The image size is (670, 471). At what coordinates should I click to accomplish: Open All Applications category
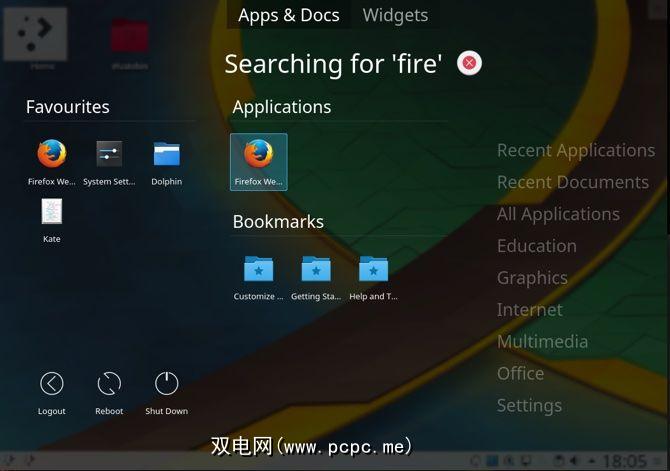pyautogui.click(x=558, y=214)
